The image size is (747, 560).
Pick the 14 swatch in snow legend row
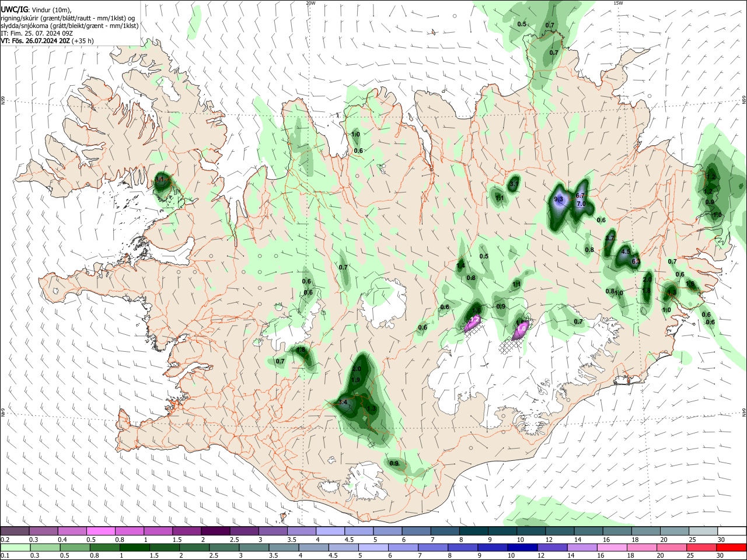(x=587, y=531)
